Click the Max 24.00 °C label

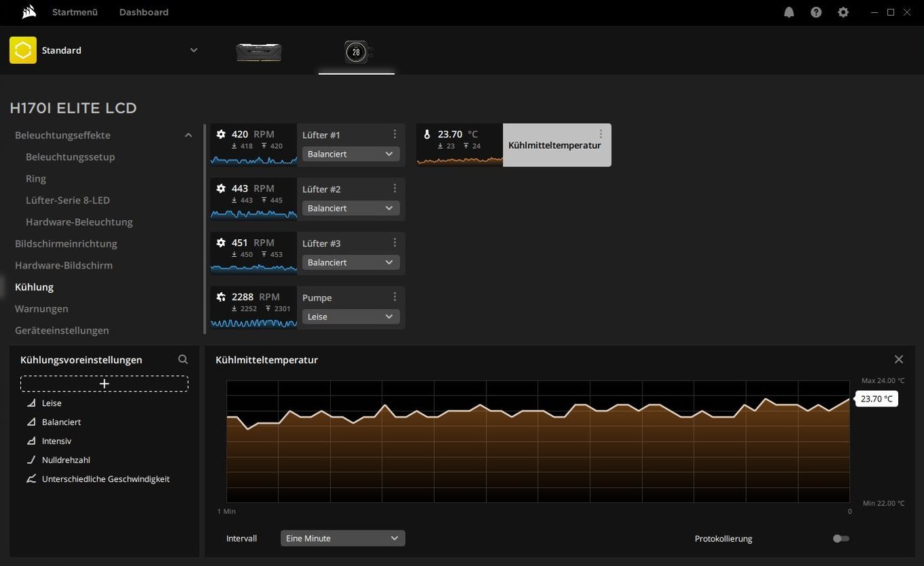point(883,381)
